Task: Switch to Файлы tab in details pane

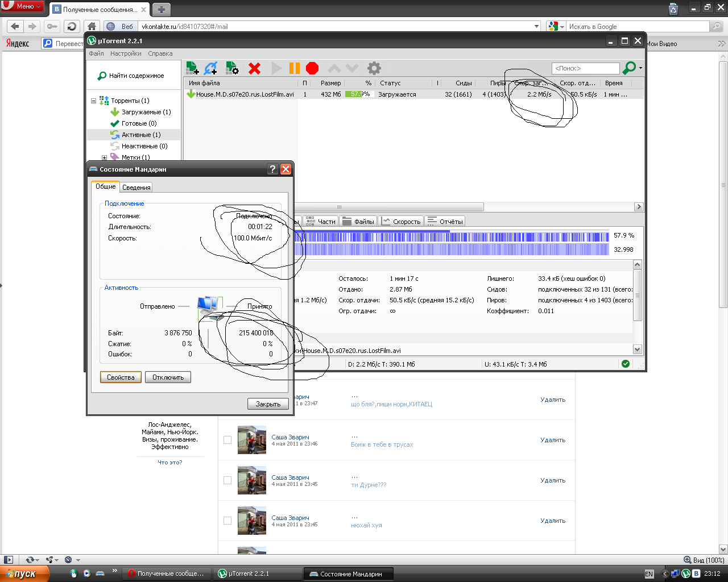Action: pos(358,222)
